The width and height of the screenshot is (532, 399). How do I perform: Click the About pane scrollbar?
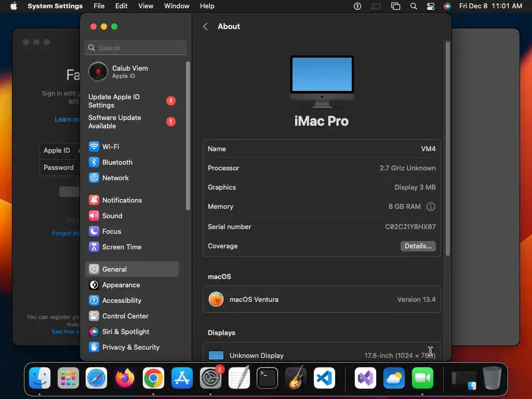pyautogui.click(x=447, y=149)
